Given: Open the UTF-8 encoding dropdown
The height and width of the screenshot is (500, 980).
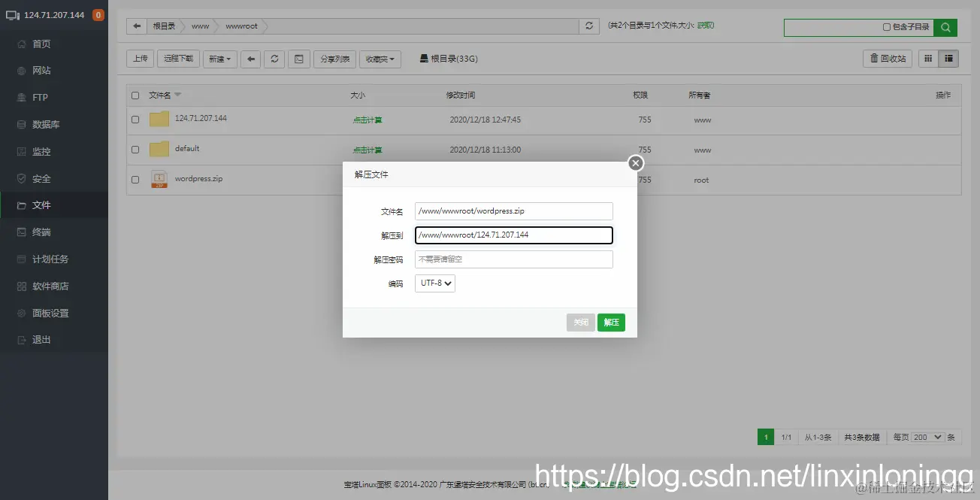Looking at the screenshot, I should (434, 283).
